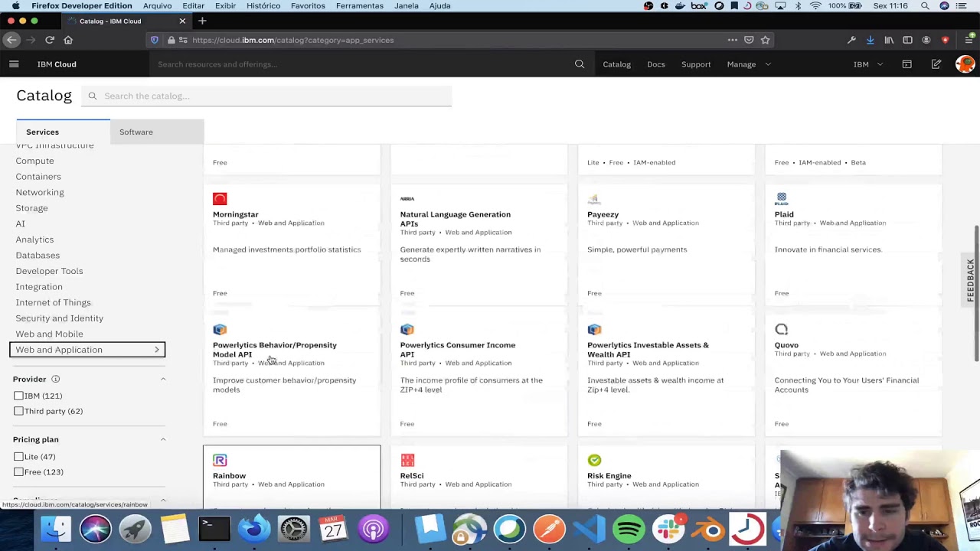Click the Risk Engine service logo
The width and height of the screenshot is (980, 551).
coord(594,460)
